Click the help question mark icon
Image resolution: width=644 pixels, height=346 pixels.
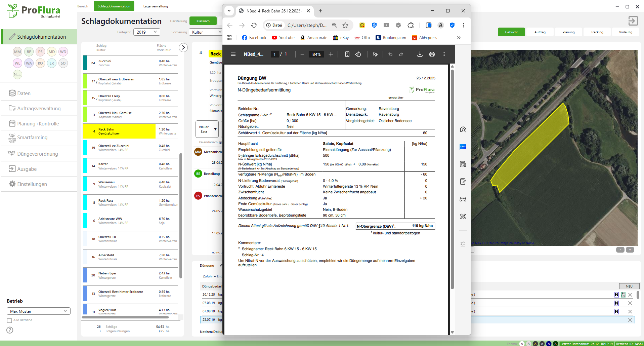pos(10,330)
